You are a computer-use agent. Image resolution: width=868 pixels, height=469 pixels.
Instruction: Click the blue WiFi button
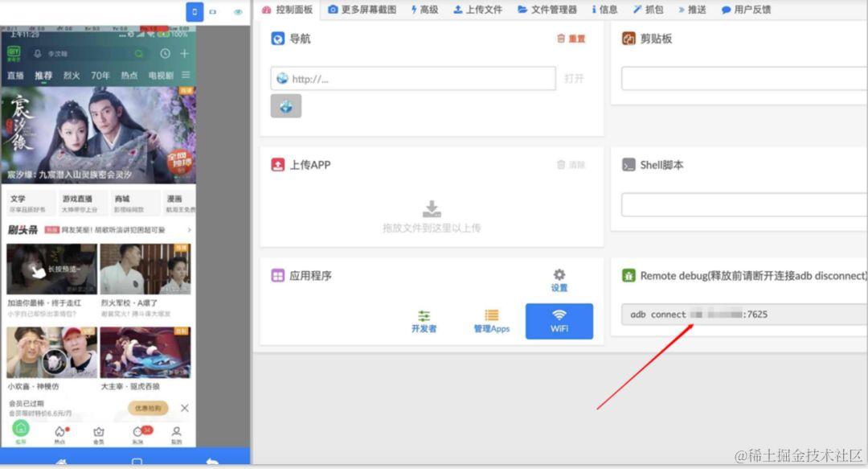pyautogui.click(x=559, y=321)
